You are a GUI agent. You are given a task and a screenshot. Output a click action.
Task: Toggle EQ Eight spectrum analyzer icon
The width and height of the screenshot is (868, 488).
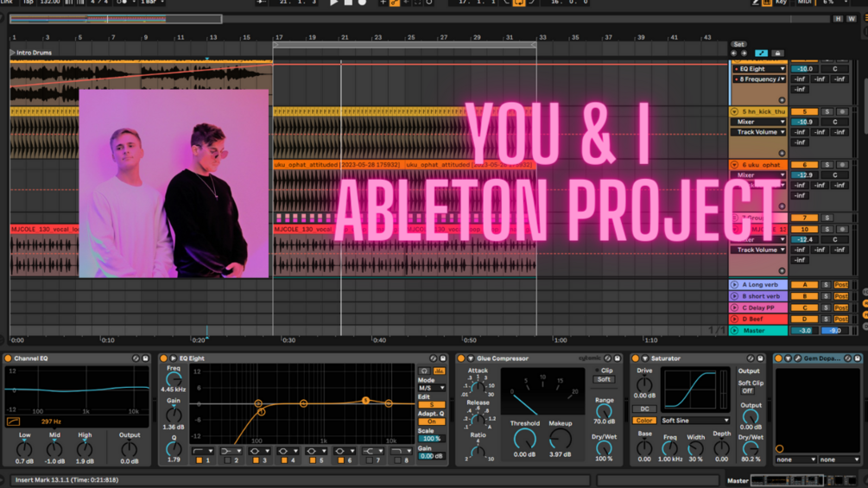[439, 371]
